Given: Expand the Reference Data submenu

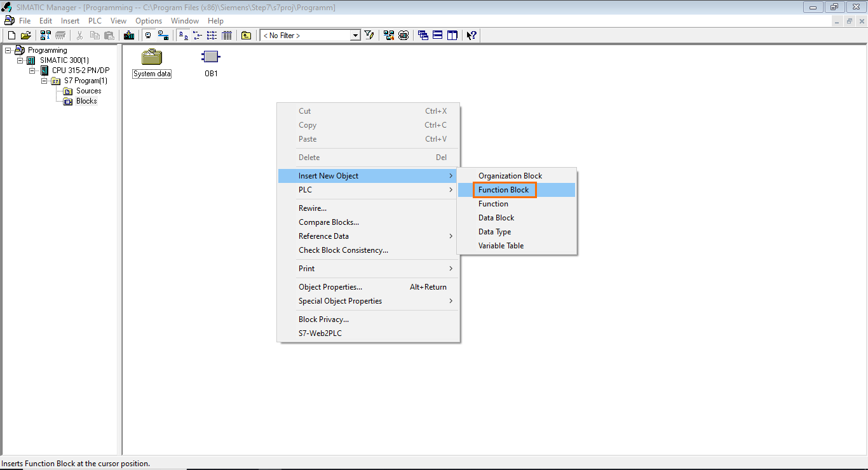Looking at the screenshot, I should pos(368,236).
